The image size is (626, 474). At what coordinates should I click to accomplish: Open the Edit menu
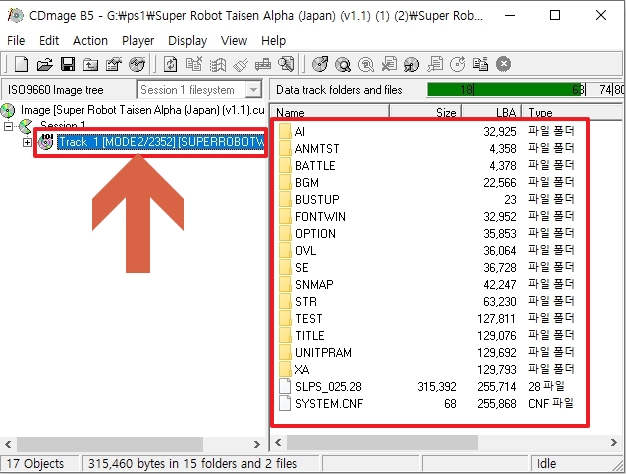point(49,41)
